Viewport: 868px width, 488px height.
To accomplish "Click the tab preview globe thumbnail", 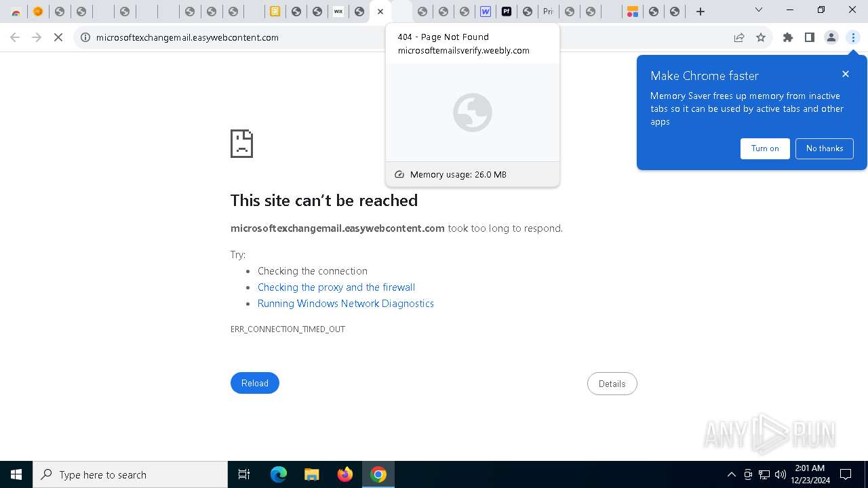I will tap(473, 113).
